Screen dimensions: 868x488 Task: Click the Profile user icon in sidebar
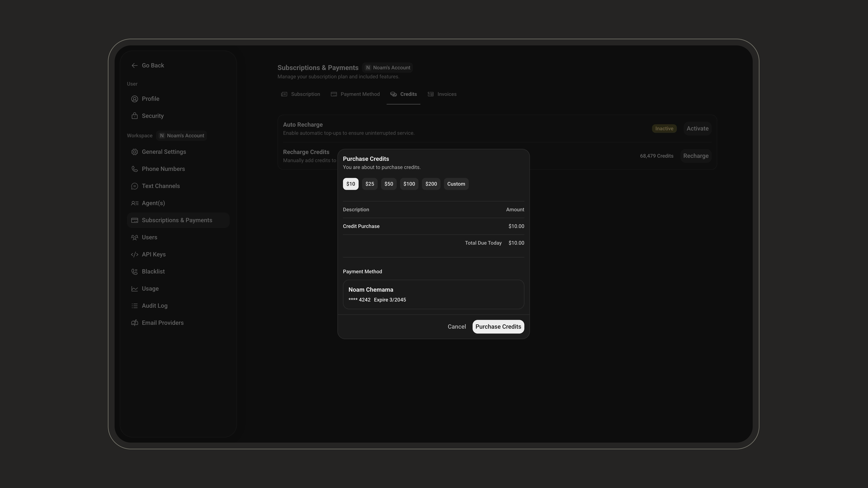134,99
